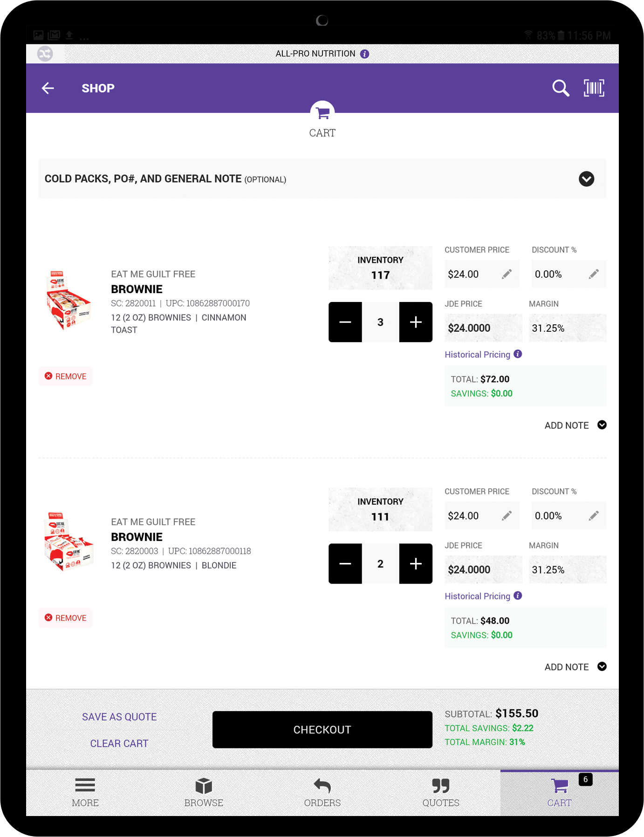The width and height of the screenshot is (644, 837).
Task: Edit Blondie brownie discount percent pencil
Action: pyautogui.click(x=593, y=515)
